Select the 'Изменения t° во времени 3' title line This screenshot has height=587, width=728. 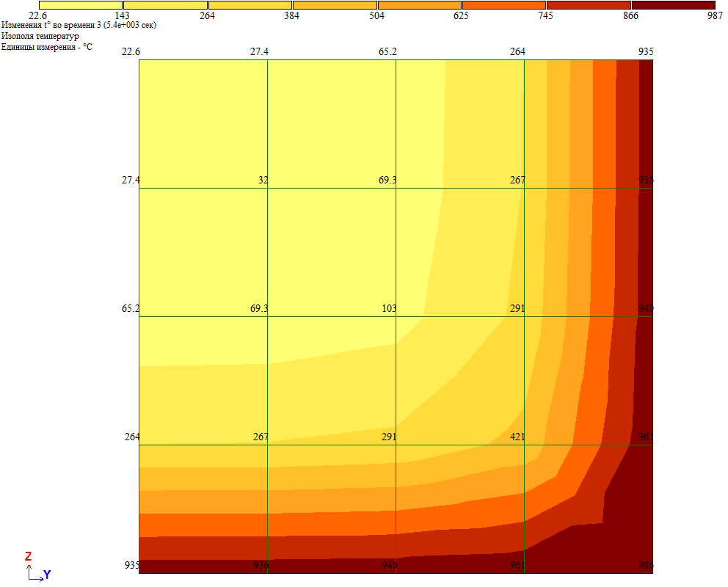pyautogui.click(x=79, y=25)
